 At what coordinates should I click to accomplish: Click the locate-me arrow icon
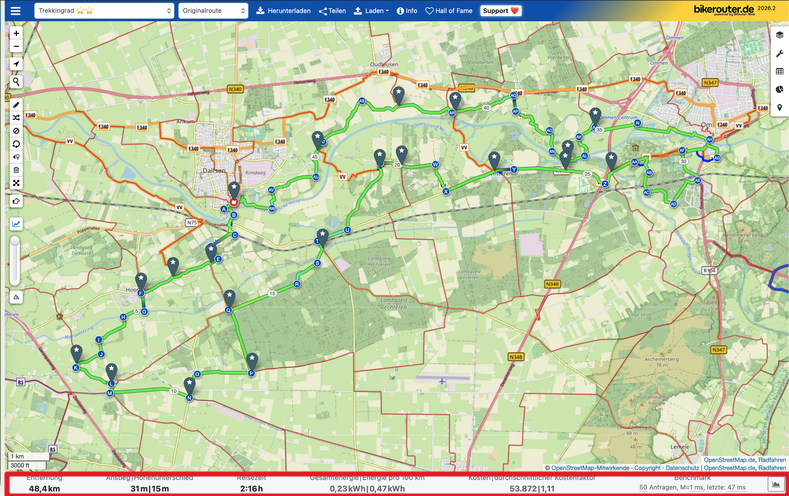(x=16, y=65)
